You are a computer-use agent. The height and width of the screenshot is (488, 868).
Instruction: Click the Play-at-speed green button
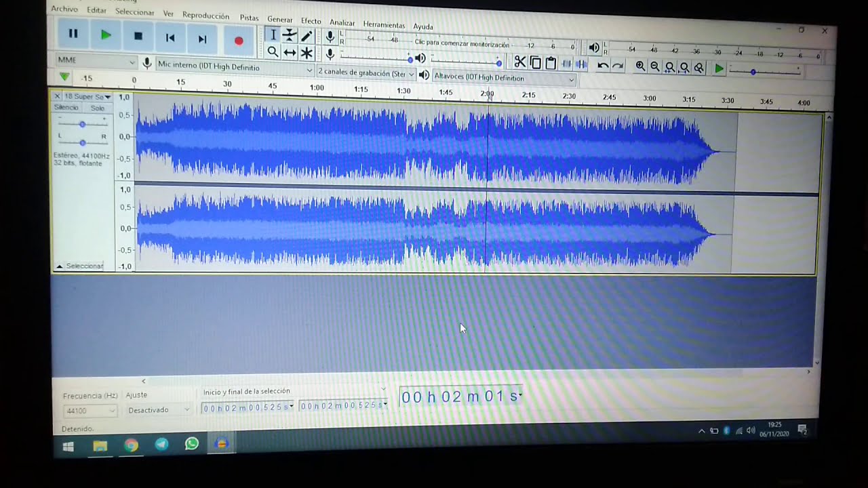tap(719, 68)
